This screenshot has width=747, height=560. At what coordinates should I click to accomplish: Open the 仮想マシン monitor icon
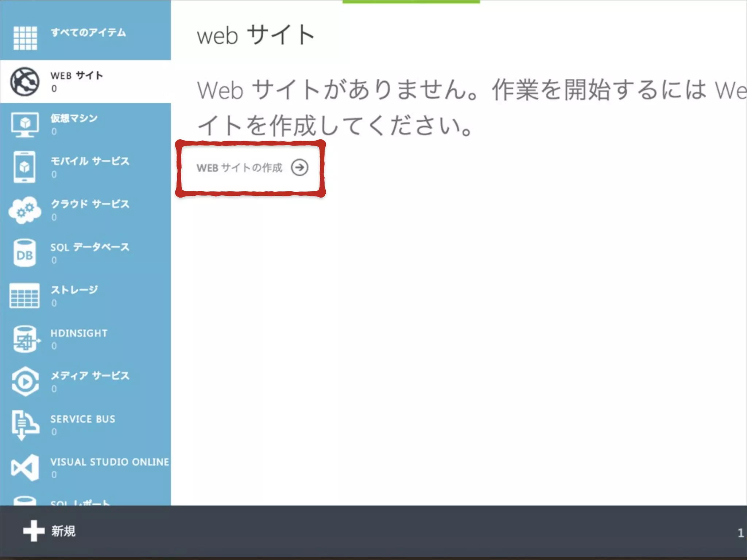24,125
